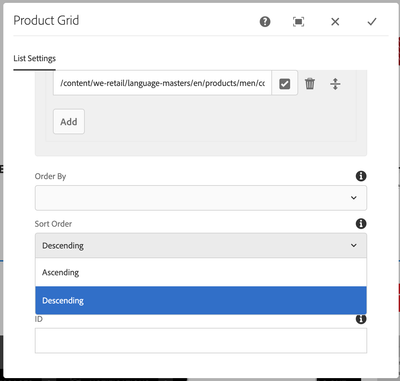
Task: Click the Product Grid dialog title
Action: pos(46,21)
